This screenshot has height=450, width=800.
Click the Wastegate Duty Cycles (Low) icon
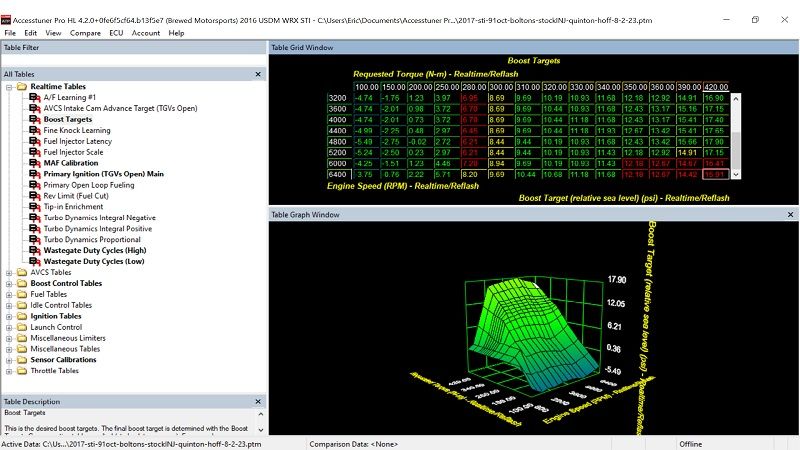tap(35, 261)
